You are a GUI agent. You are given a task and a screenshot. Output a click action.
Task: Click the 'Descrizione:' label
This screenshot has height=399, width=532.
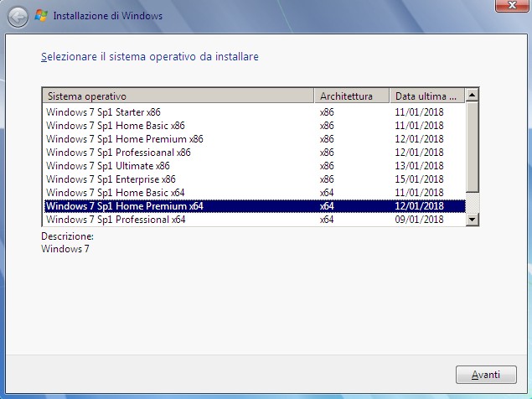coord(67,236)
